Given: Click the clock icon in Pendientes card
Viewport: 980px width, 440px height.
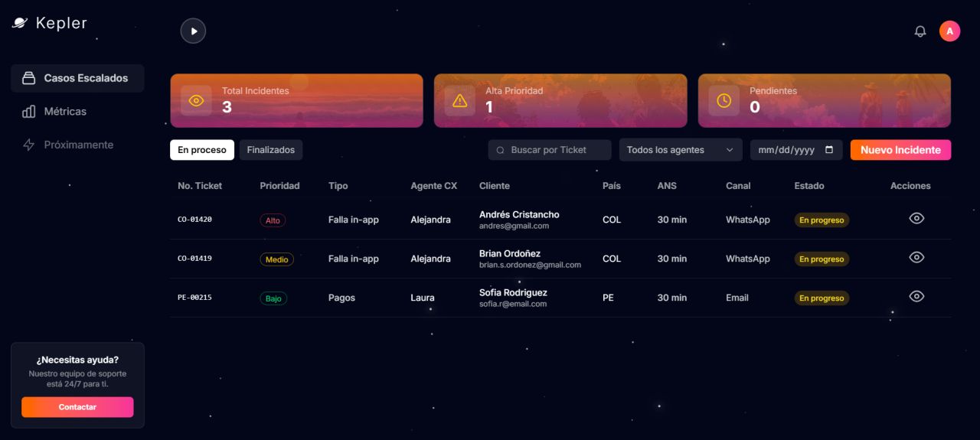Looking at the screenshot, I should click(724, 100).
